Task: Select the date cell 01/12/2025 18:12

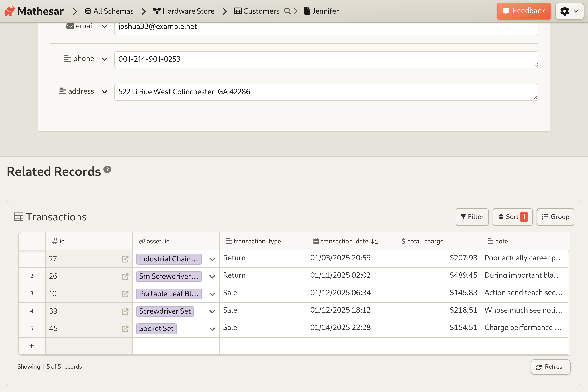Action: point(350,311)
